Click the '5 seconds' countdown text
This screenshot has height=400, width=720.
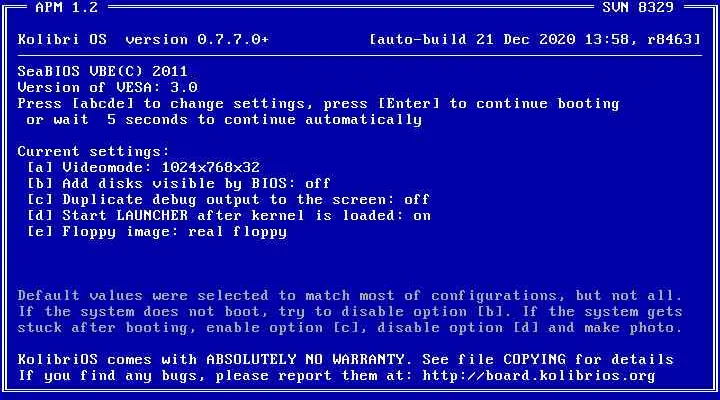pos(147,119)
